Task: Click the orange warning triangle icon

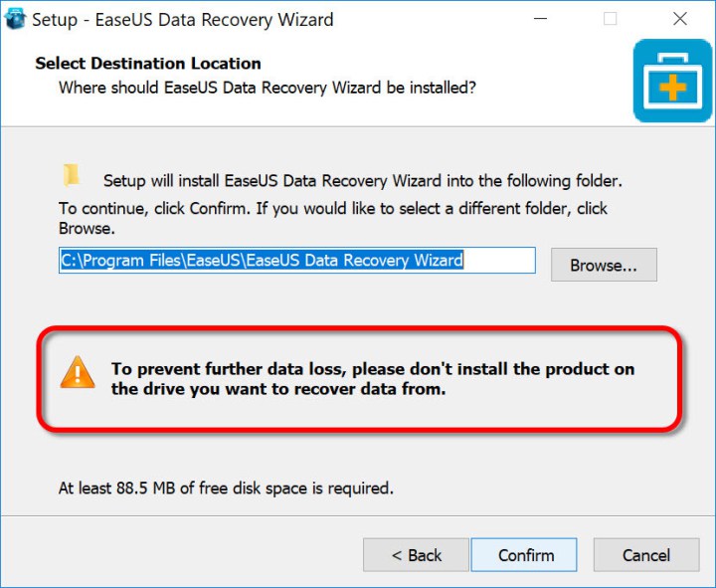Action: tap(77, 373)
